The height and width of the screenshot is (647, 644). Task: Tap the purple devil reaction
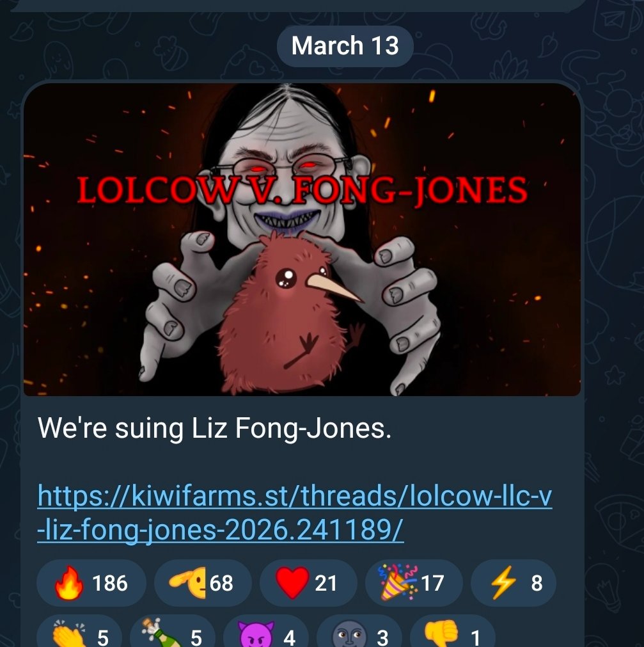coord(266,634)
